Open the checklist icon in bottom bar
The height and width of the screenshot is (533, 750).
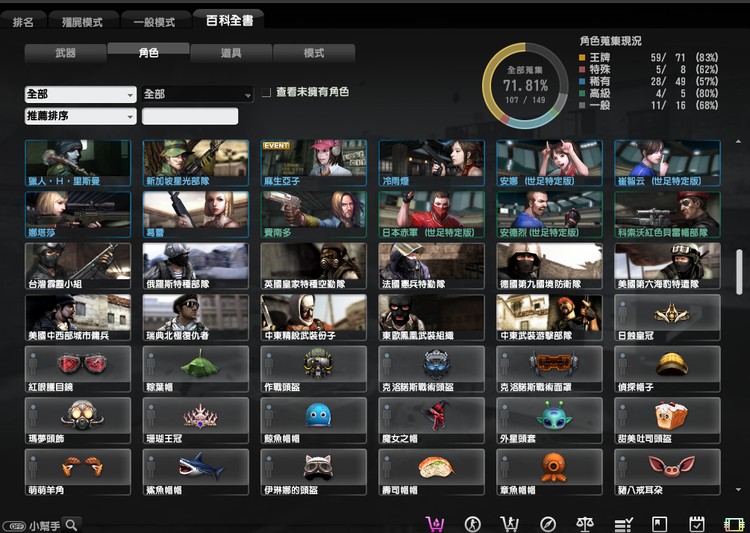[x=623, y=525]
